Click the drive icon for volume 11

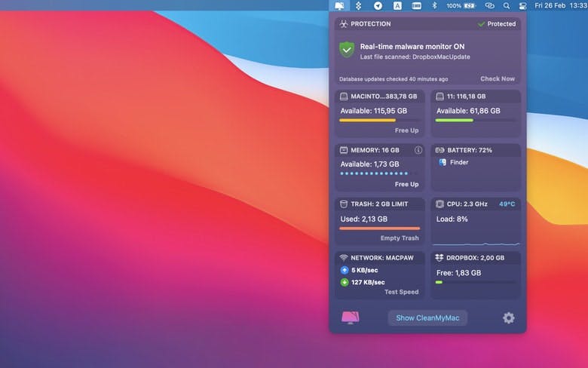[439, 97]
